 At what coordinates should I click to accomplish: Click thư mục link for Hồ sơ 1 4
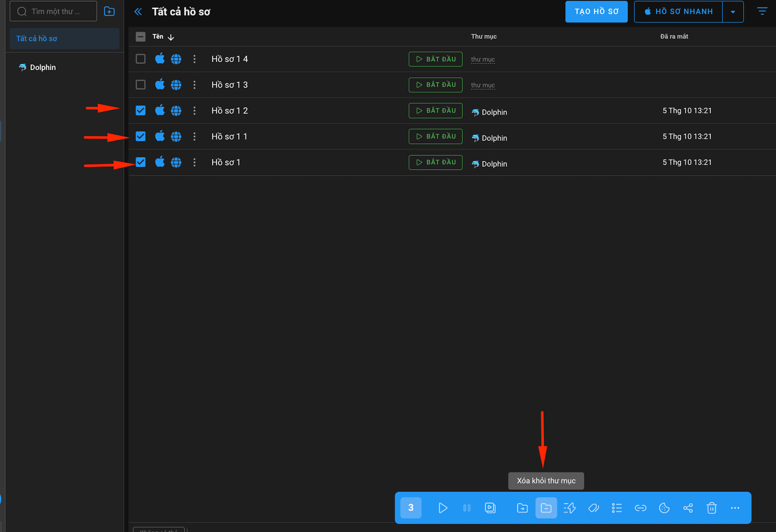click(x=483, y=59)
